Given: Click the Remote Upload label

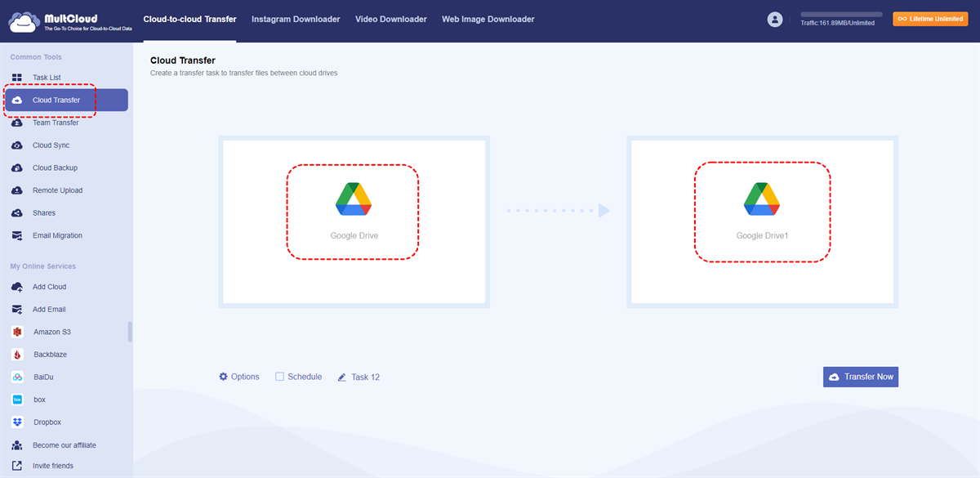Looking at the screenshot, I should coord(57,190).
